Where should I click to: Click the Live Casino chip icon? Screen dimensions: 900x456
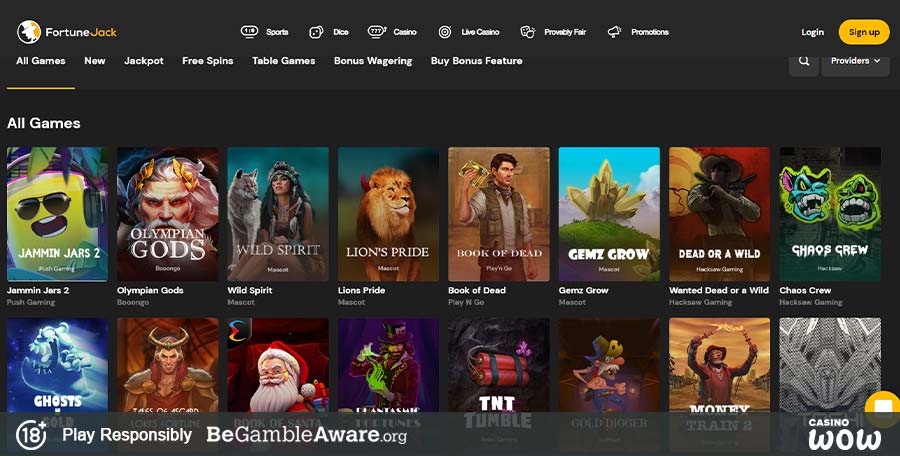445,32
